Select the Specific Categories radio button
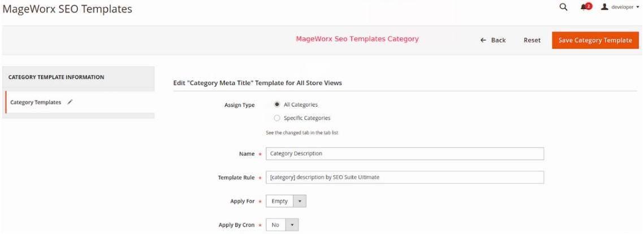The image size is (644, 234). click(277, 118)
